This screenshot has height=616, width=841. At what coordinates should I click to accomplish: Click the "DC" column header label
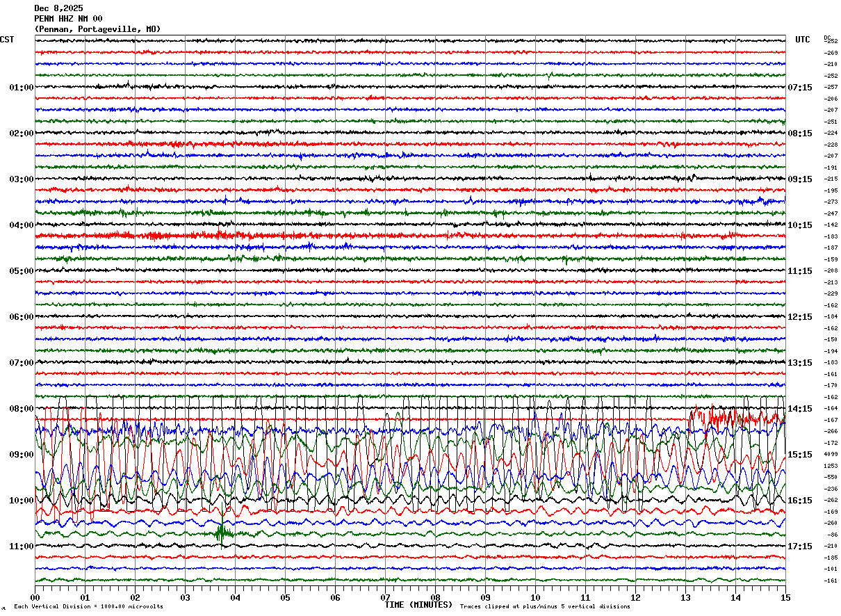[x=827, y=37]
